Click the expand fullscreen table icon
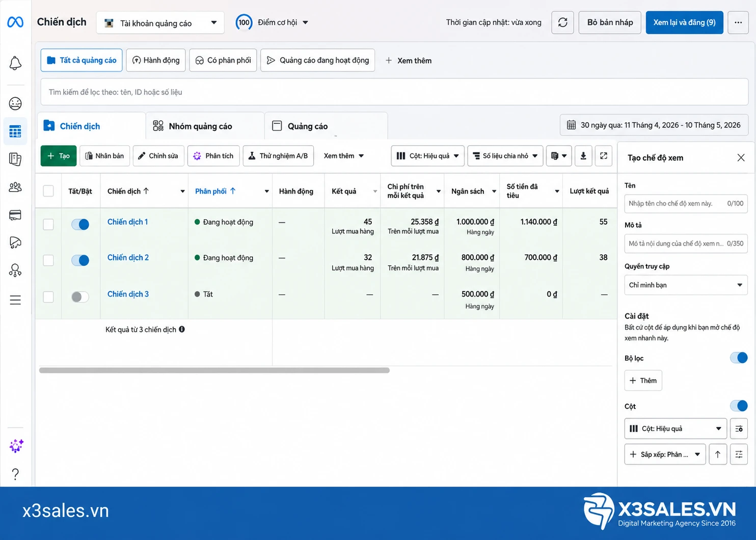 coord(604,156)
